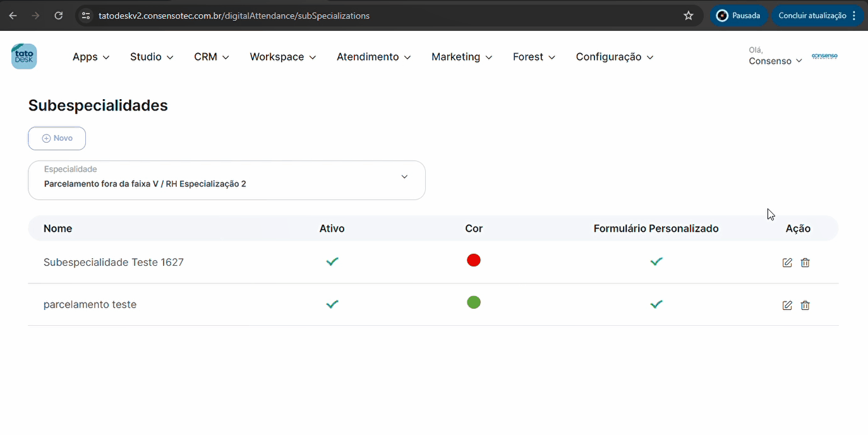Click trash icon for Subespecialidade Teste 1627
Screen dimensions: 868x435
805,263
